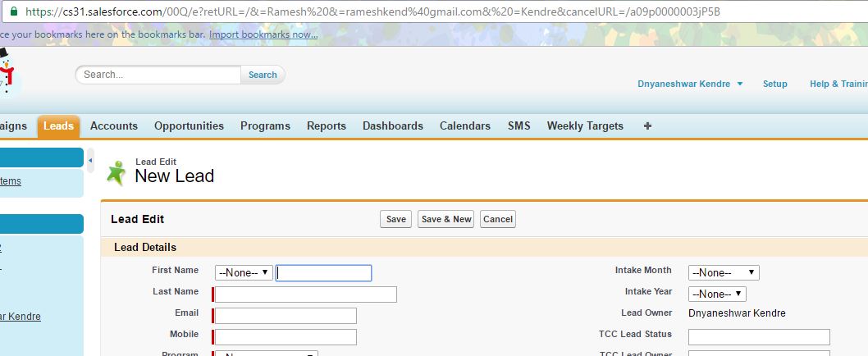
Task: Click the browser address bar URL
Action: click(x=372, y=11)
